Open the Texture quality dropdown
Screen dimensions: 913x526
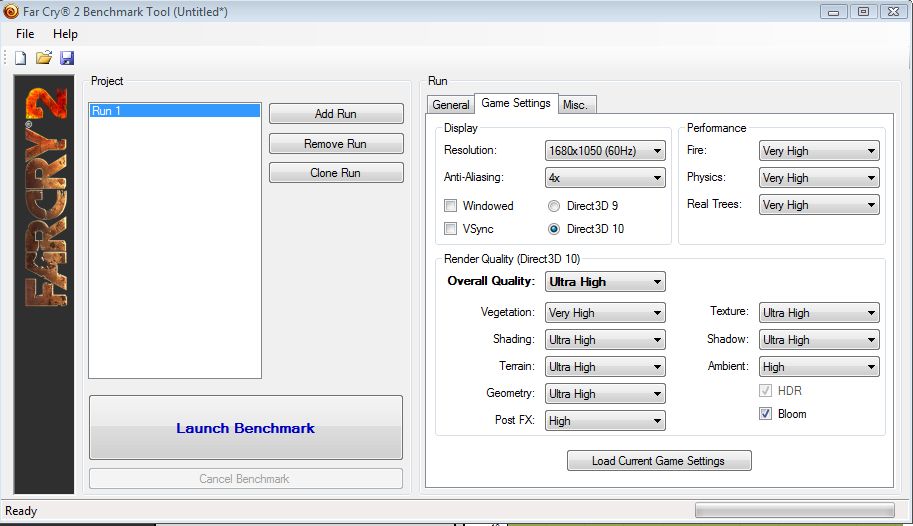(x=819, y=313)
